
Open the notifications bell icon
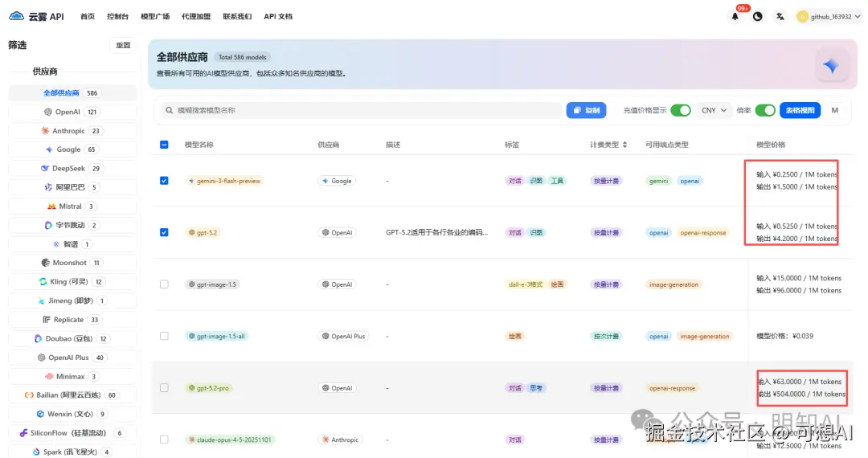pos(735,17)
